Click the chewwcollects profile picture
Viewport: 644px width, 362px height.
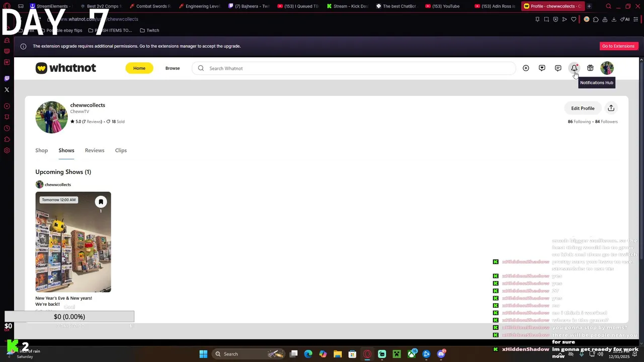point(51,117)
